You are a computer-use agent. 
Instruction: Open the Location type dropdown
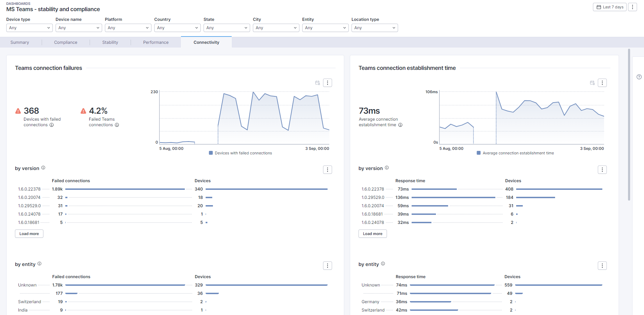[x=375, y=28]
